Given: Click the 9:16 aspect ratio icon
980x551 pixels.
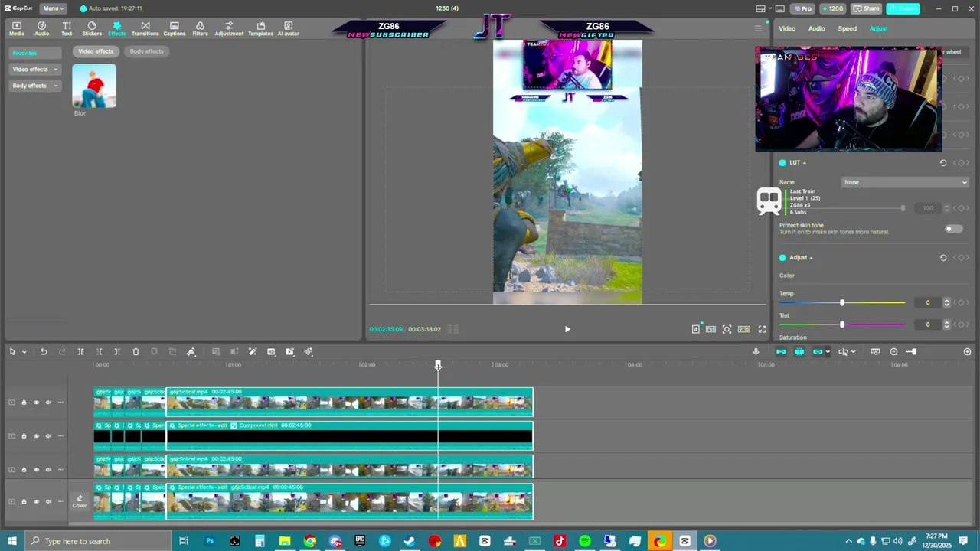Looking at the screenshot, I should [743, 329].
